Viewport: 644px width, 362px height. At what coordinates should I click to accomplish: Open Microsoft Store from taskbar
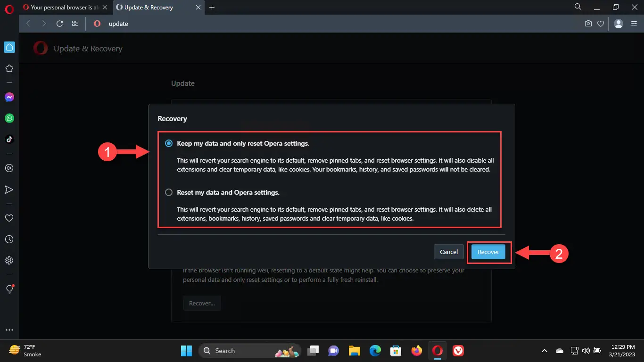[396, 351]
